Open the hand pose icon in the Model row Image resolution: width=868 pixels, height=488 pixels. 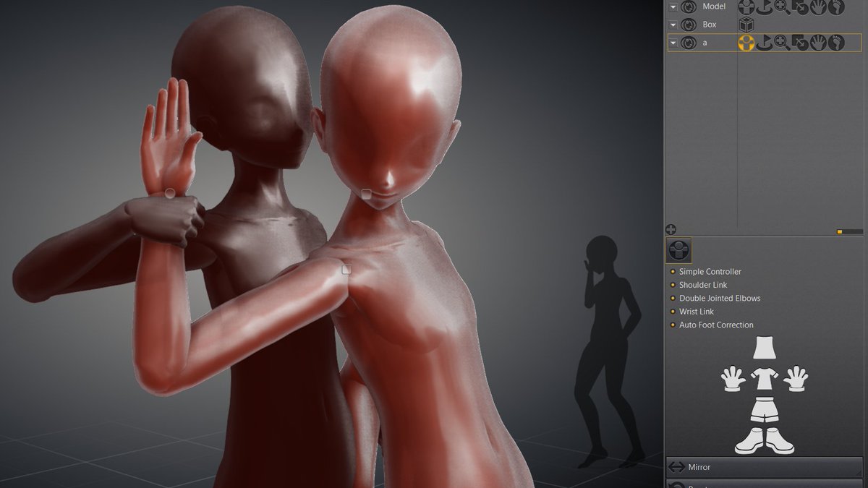pyautogui.click(x=818, y=7)
